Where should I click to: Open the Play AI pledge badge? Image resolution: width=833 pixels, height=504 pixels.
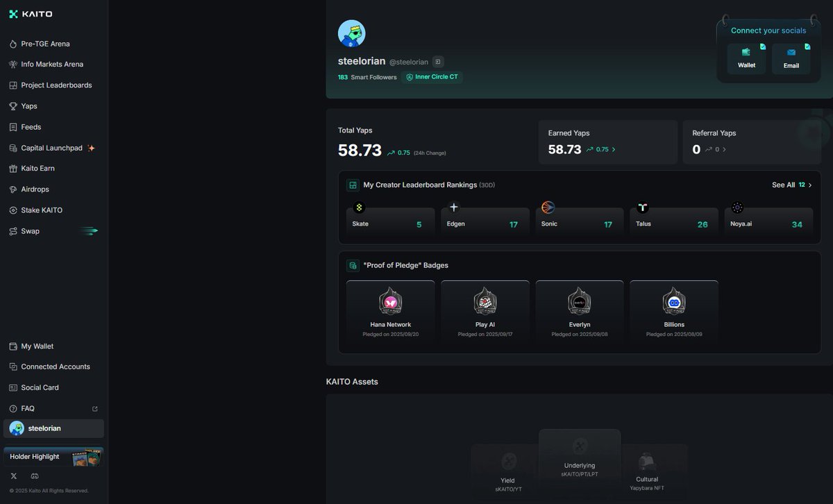[x=485, y=312]
